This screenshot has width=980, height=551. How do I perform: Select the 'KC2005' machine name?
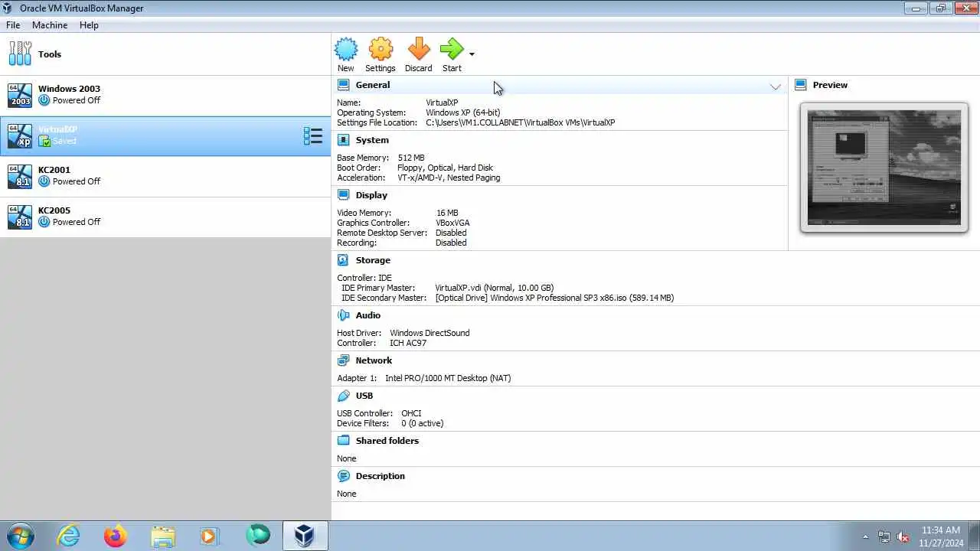click(54, 210)
